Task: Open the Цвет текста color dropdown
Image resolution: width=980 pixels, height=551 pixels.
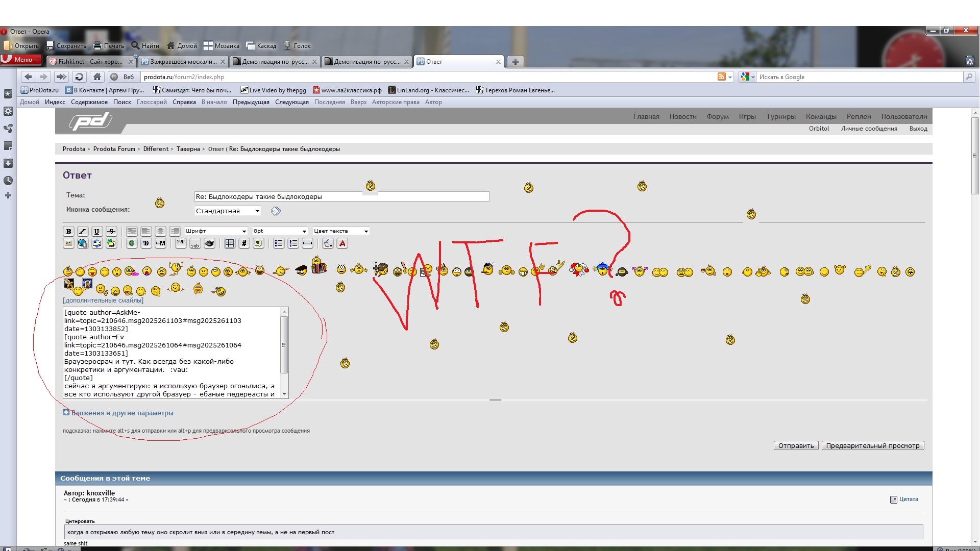Action: (x=341, y=231)
